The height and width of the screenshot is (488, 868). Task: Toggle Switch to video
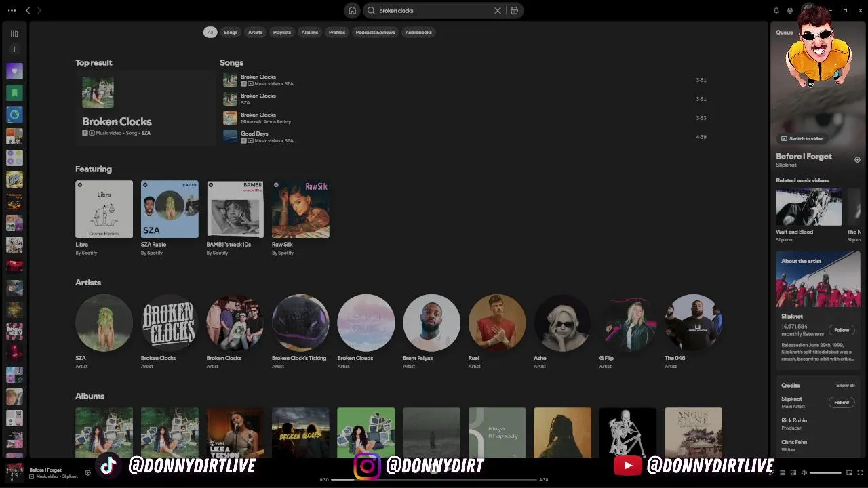(802, 138)
